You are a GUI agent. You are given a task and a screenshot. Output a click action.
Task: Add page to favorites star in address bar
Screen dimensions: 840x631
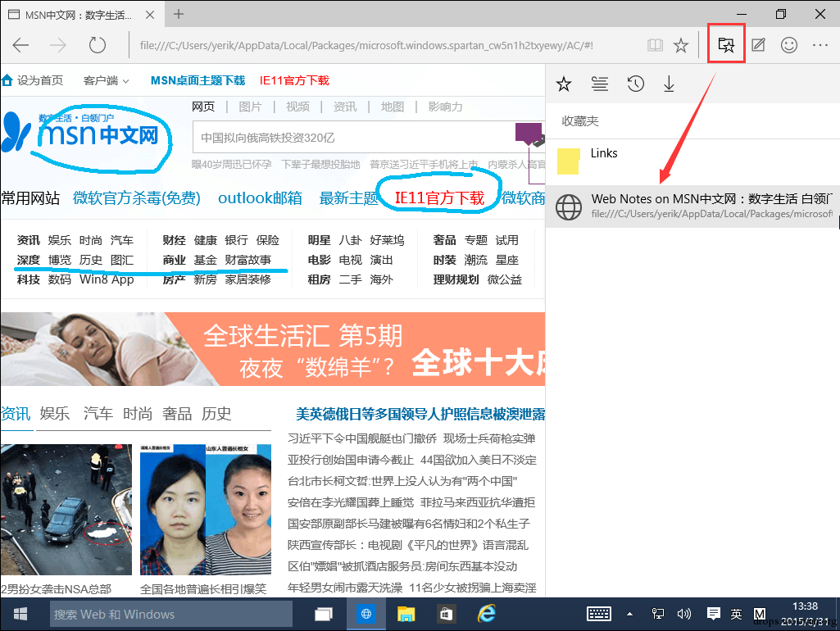pos(681,46)
